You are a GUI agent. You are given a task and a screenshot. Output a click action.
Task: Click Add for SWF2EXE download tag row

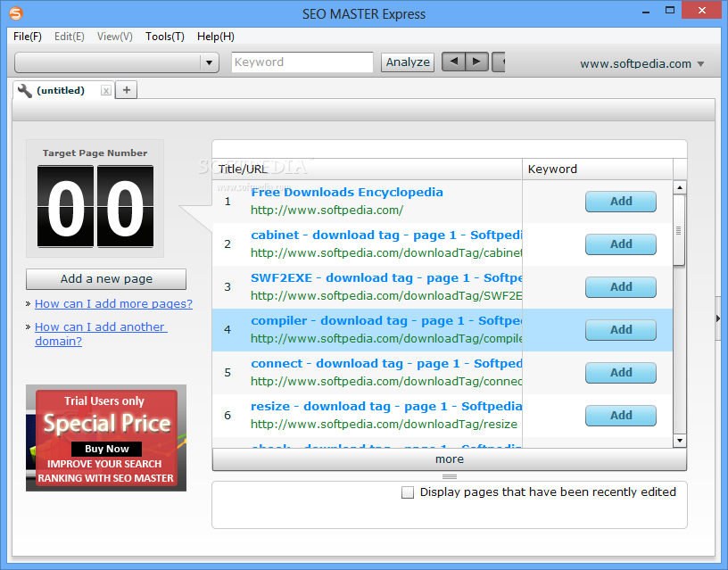[x=621, y=287]
